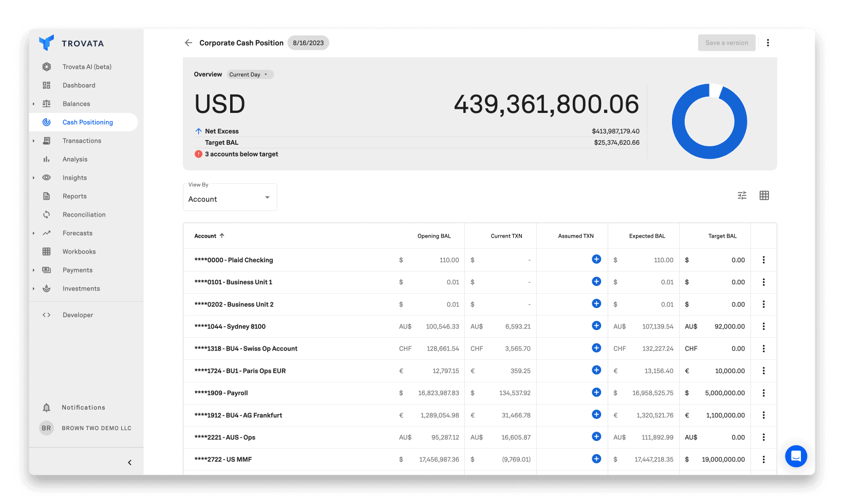Click the grid view icon above the table

[x=764, y=195]
